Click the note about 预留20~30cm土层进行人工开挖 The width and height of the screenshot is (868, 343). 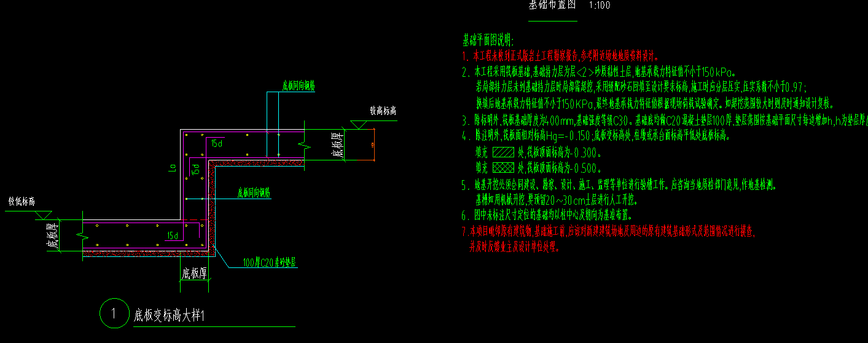pos(557,200)
